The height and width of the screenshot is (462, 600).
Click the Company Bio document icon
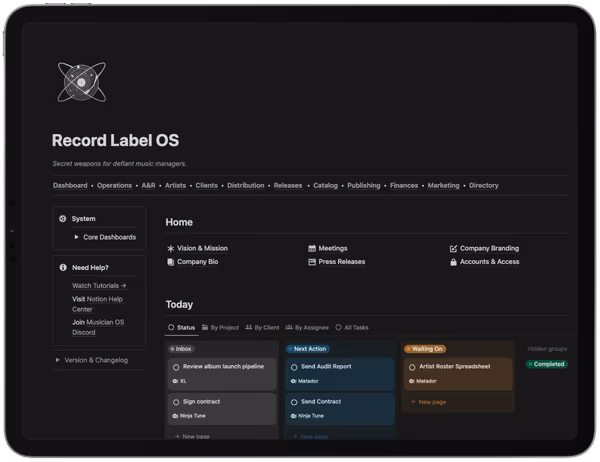[x=171, y=262]
